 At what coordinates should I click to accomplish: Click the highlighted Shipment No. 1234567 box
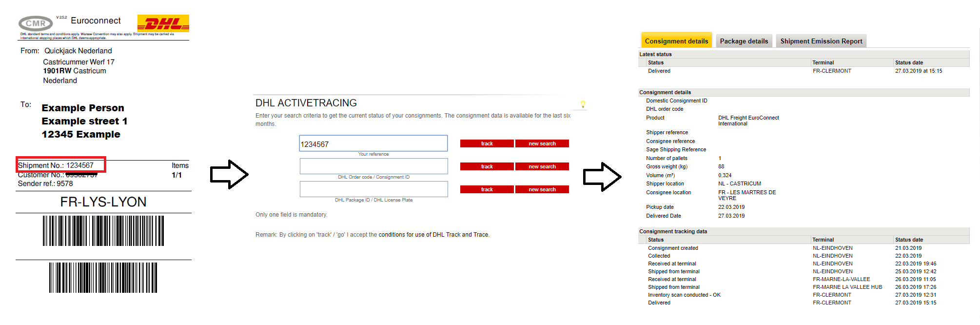pos(61,165)
